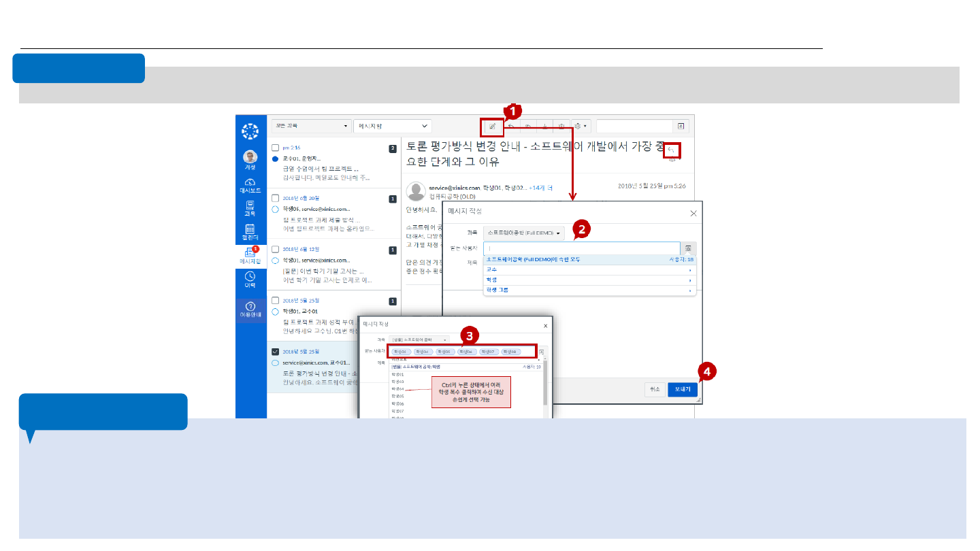Click the 취소 cancel button
The image size is (980, 551).
click(x=655, y=389)
